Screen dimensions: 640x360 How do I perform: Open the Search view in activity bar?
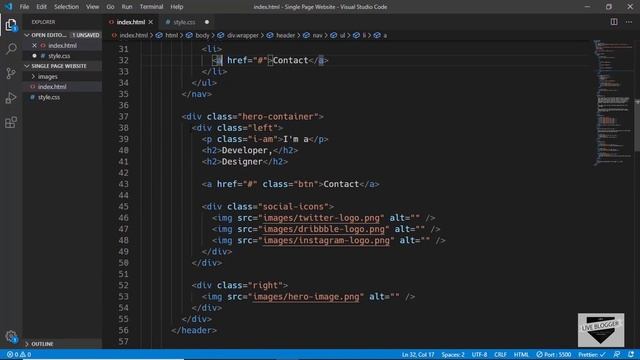11,49
